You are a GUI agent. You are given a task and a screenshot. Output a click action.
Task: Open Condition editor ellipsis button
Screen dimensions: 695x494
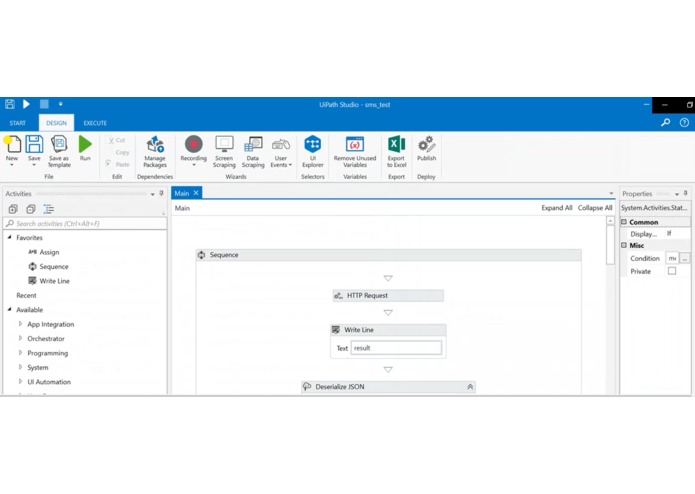(685, 258)
